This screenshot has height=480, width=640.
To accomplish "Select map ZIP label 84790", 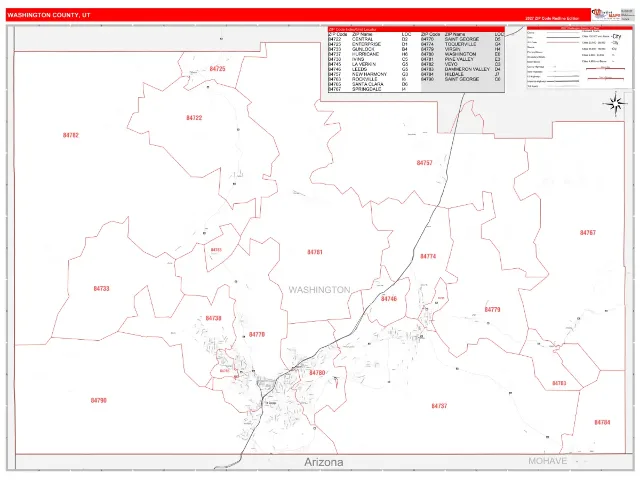I will pyautogui.click(x=98, y=400).
